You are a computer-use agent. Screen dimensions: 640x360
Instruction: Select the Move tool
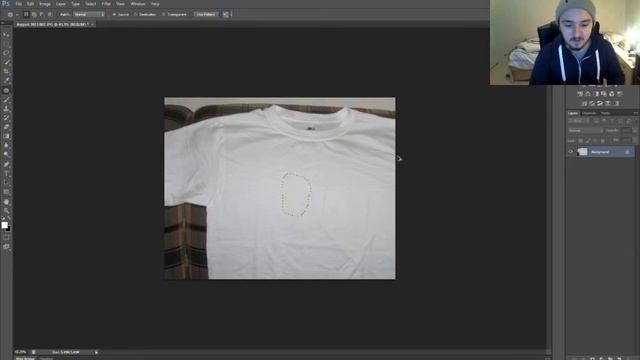(6, 35)
